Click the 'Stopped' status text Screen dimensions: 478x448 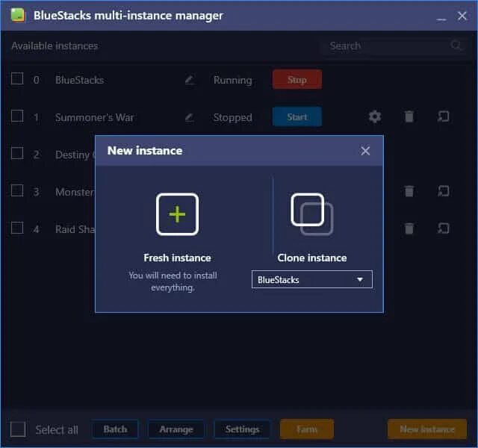(x=233, y=118)
